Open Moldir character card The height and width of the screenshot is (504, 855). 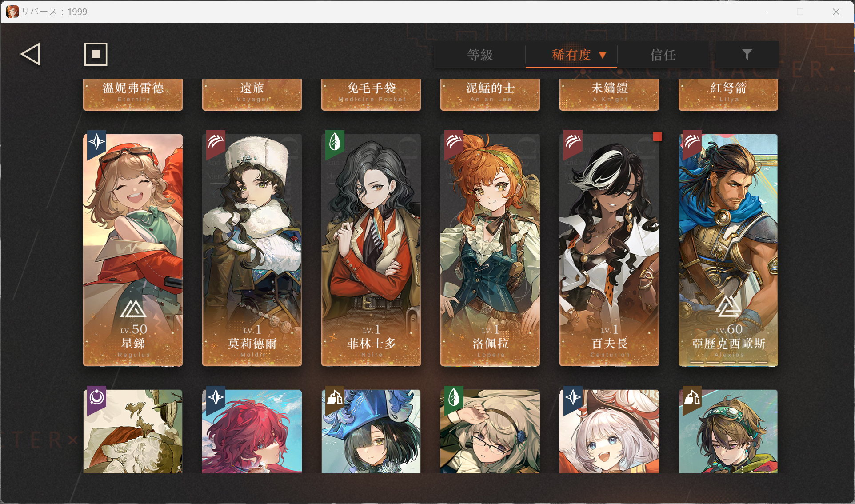(x=252, y=250)
